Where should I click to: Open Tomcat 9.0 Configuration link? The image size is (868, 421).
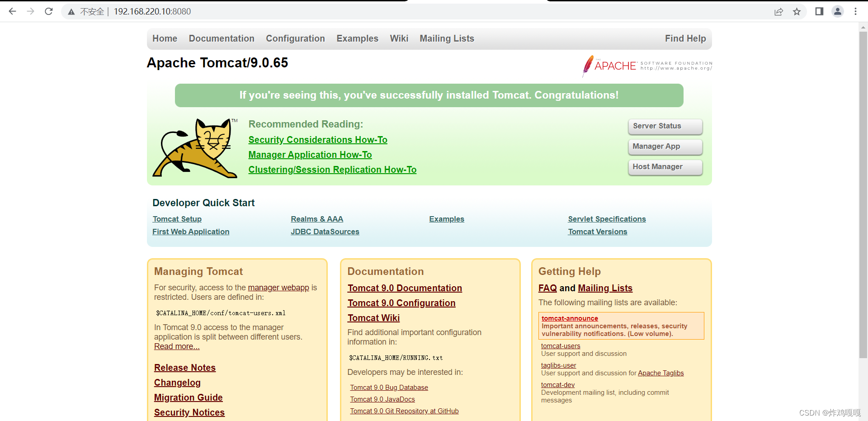click(401, 303)
